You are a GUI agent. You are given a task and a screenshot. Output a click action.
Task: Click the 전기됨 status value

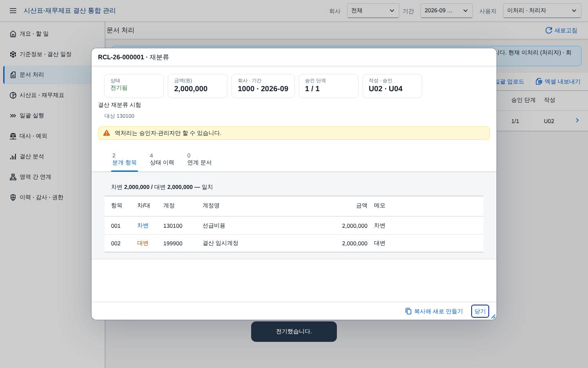click(119, 88)
